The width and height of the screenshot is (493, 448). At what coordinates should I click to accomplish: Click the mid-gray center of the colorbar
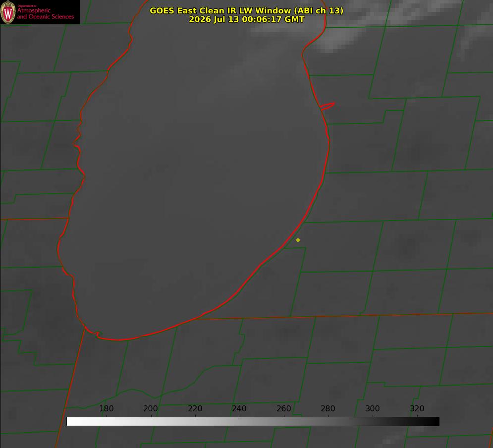coord(253,421)
